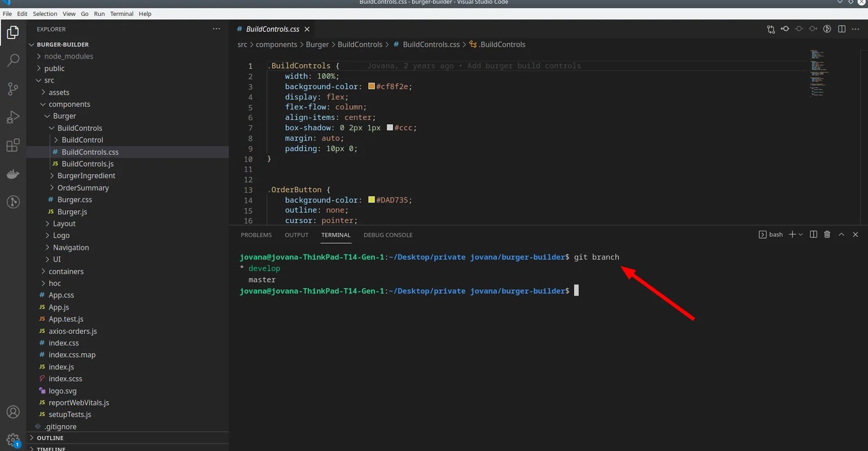Viewport: 868px width, 451px height.
Task: Click the #DAD735 color swatch
Action: pyautogui.click(x=372, y=200)
